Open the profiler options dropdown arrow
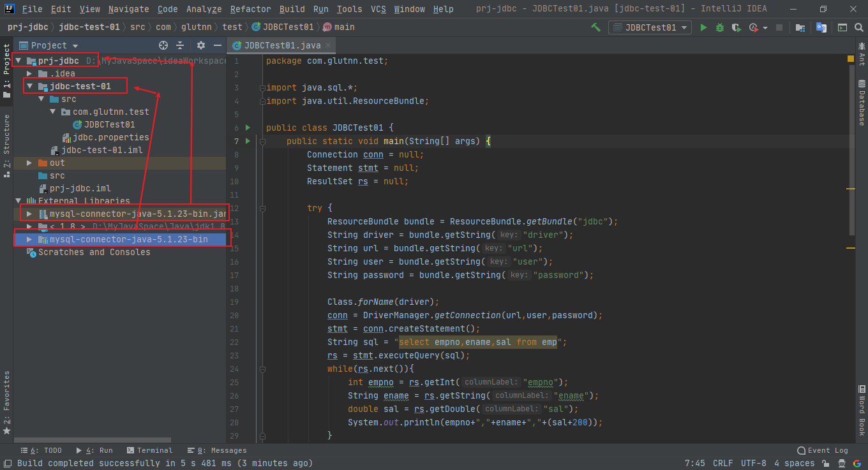The width and height of the screenshot is (868, 470). tap(764, 27)
